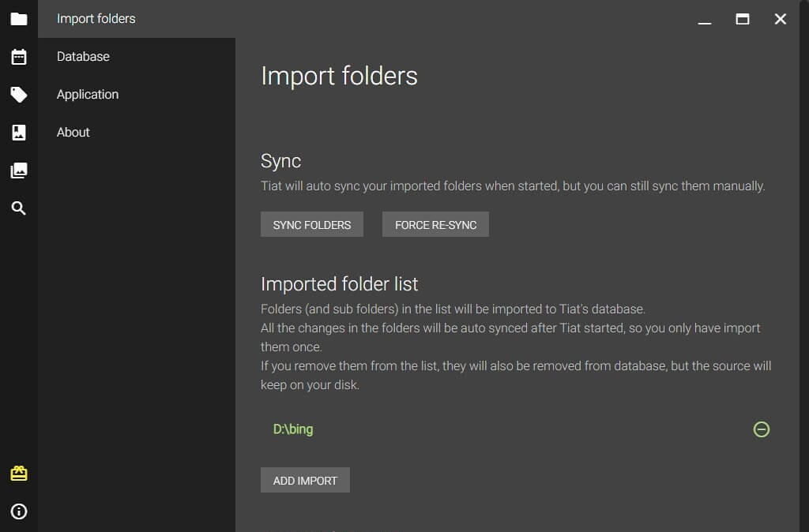Open the tags view icon
Screen dimensions: 809x532
point(19,95)
